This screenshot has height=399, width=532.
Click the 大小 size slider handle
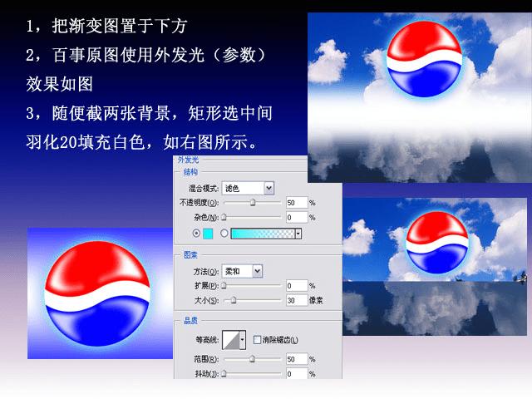click(x=234, y=300)
